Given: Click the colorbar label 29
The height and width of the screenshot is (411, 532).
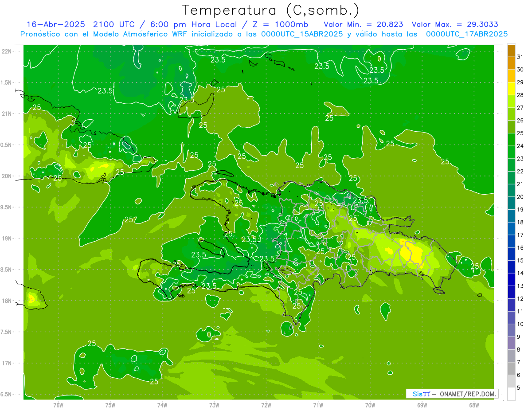Looking at the screenshot, I should (x=520, y=82).
